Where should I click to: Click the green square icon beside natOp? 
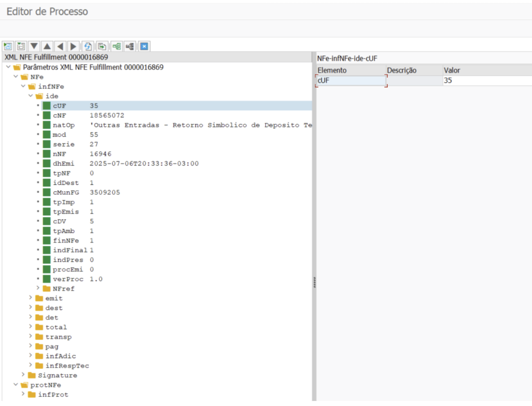(47, 125)
